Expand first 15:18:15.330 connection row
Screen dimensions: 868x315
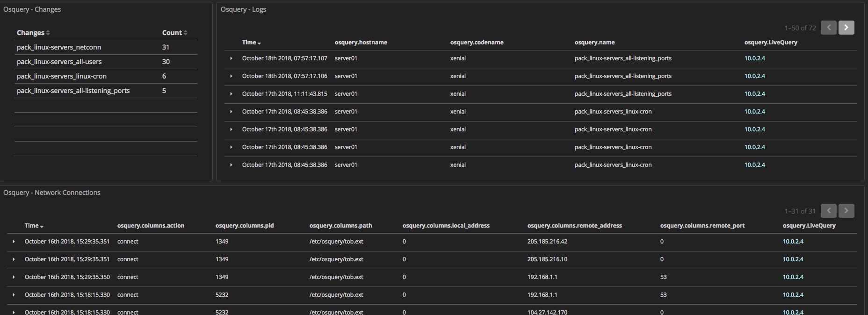(14, 295)
